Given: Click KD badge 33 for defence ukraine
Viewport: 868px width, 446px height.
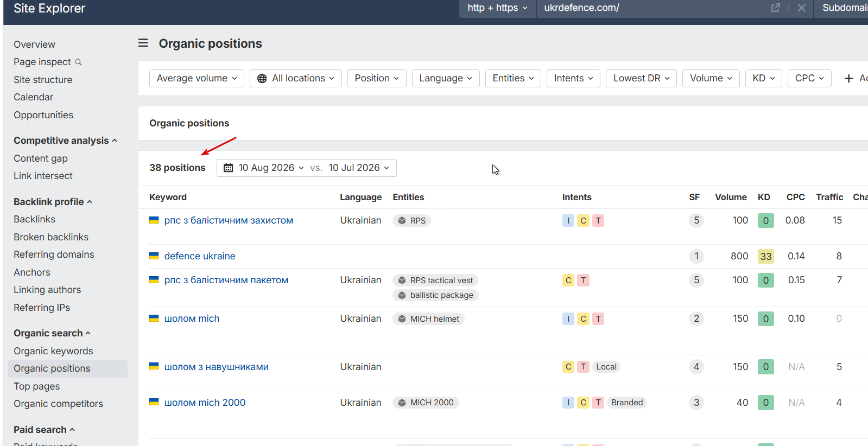Looking at the screenshot, I should [x=766, y=256].
